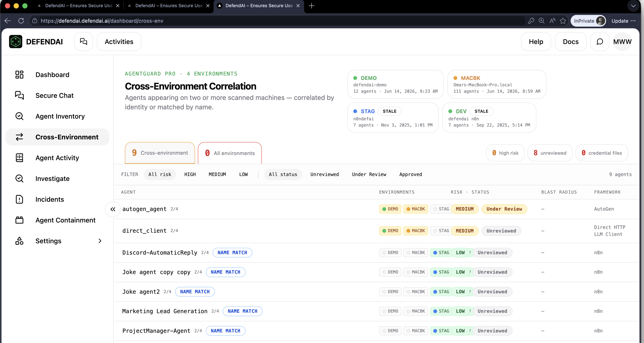Select the All environments tab
Image resolution: width=644 pixels, height=343 pixels.
pos(230,153)
